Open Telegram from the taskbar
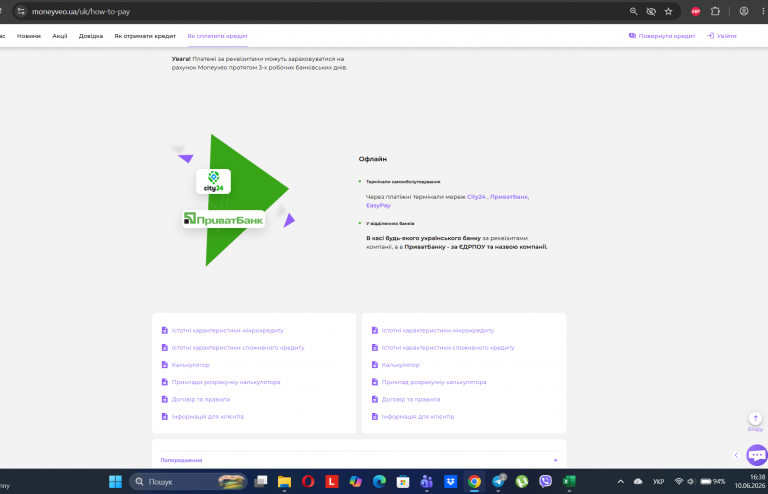768x494 pixels. pyautogui.click(x=498, y=482)
